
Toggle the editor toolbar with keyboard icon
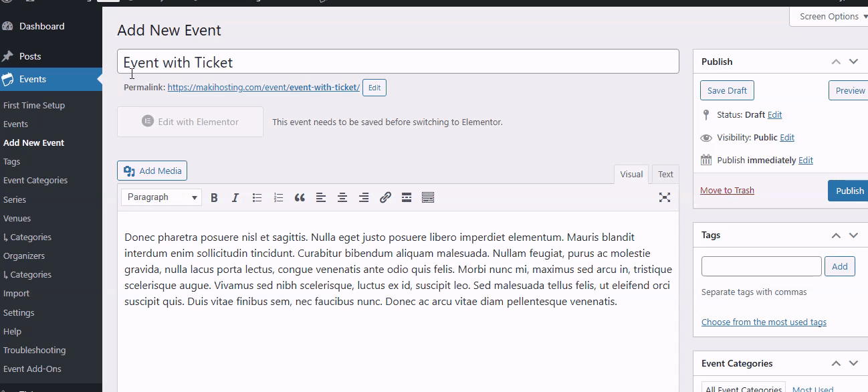coord(428,197)
